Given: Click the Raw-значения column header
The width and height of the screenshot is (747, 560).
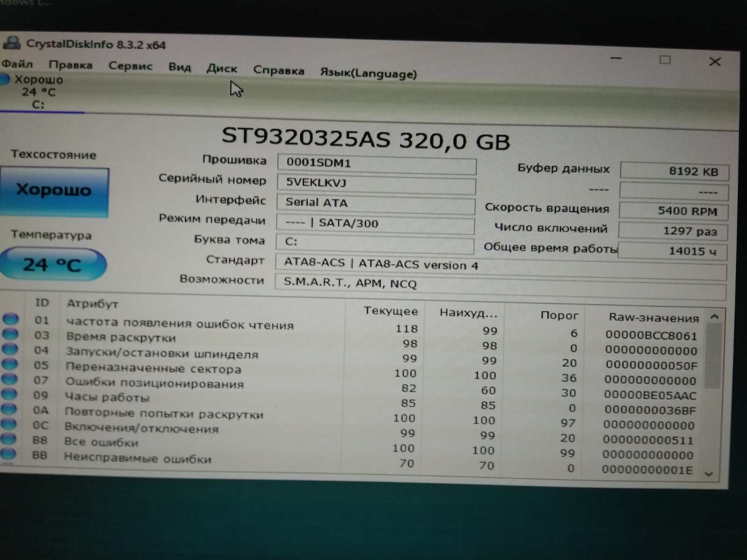Looking at the screenshot, I should pos(654,318).
